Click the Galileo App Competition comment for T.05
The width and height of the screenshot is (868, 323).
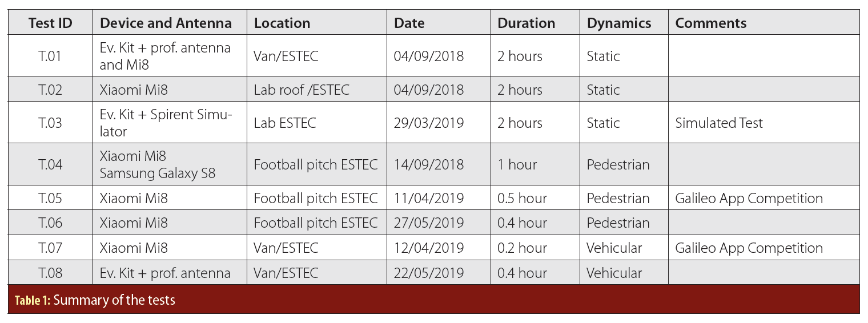point(749,198)
